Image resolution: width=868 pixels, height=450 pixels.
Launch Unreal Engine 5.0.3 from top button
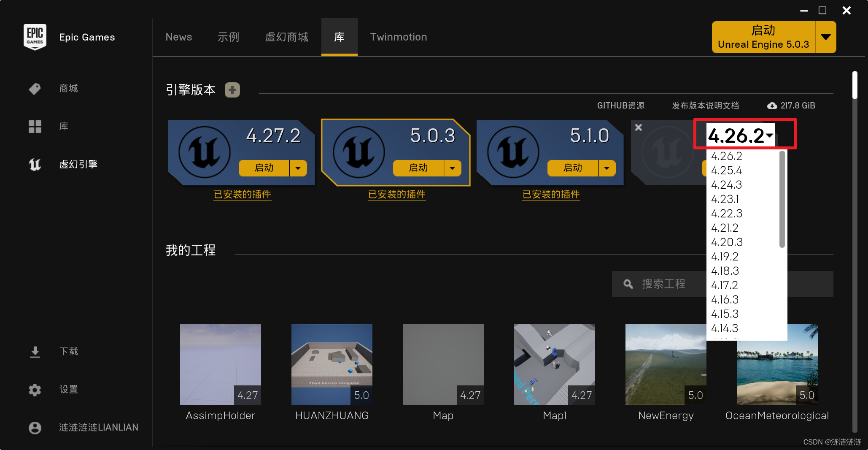point(763,37)
